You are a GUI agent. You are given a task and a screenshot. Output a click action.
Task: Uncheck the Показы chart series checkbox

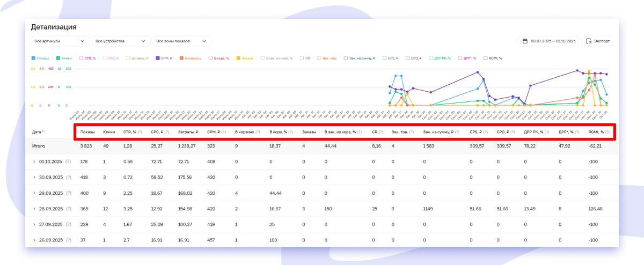33,58
